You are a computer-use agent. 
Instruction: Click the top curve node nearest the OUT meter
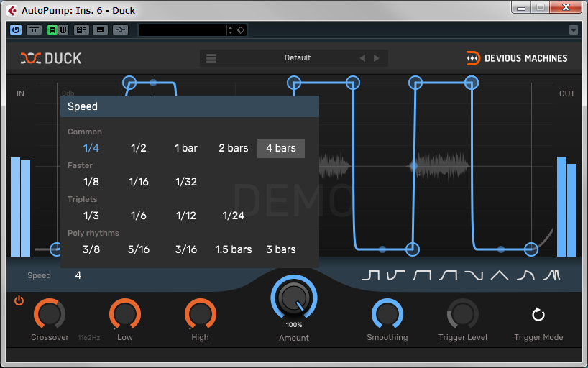(472, 83)
